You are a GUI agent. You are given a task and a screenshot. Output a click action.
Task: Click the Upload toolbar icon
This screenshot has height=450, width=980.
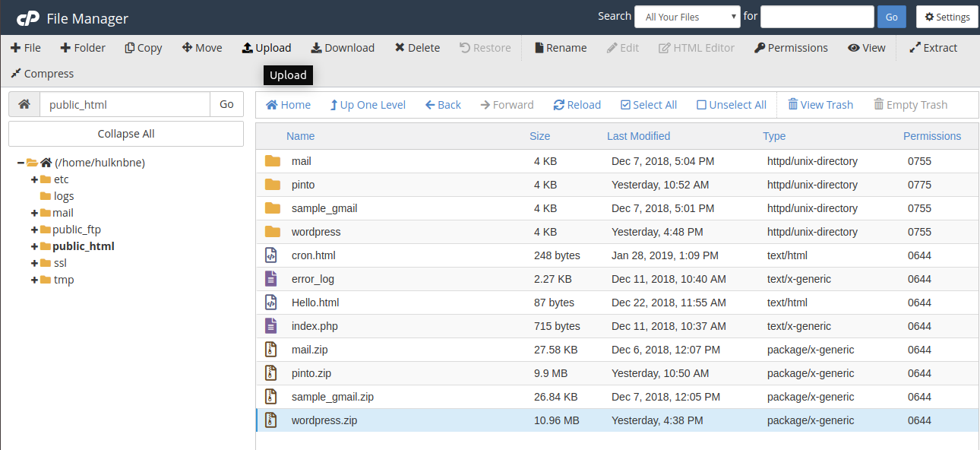tap(248, 48)
